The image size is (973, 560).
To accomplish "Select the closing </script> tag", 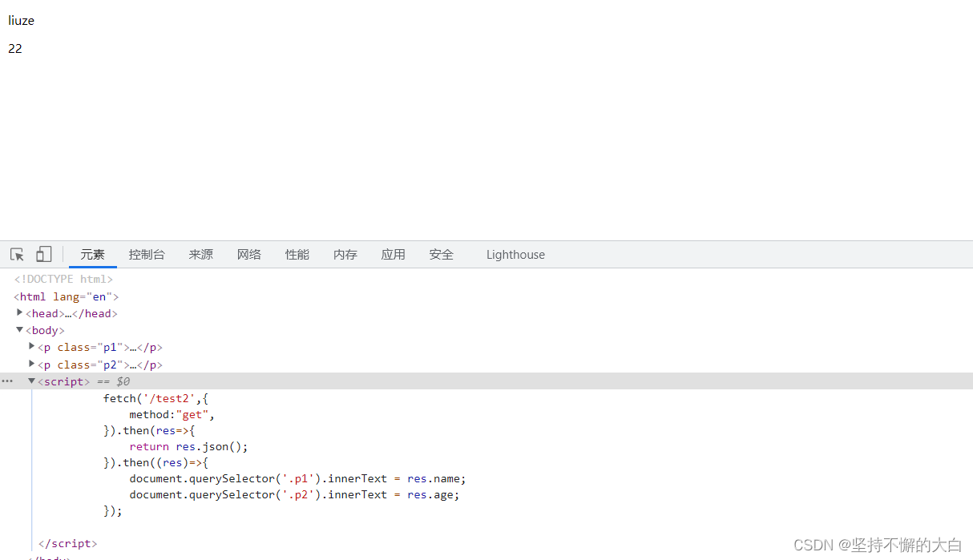I will 67,543.
